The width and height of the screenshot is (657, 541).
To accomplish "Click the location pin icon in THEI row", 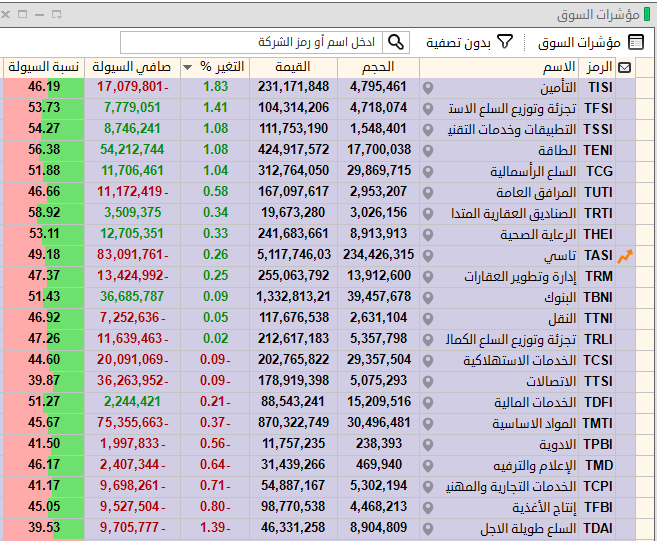I will (427, 235).
